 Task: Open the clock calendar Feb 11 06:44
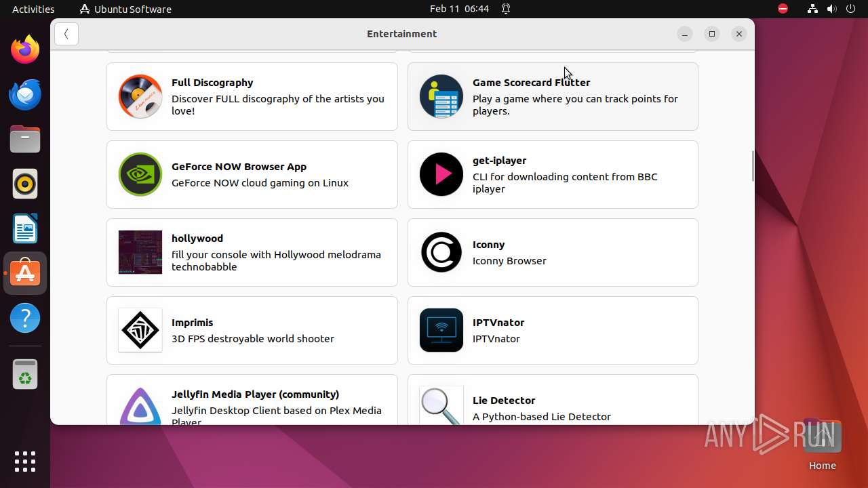click(x=459, y=9)
